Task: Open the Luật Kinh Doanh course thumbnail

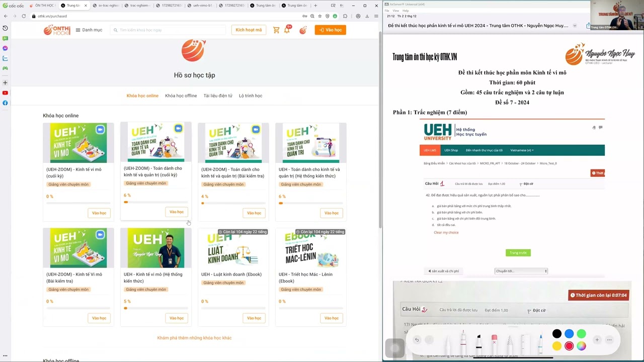Action: (233, 248)
